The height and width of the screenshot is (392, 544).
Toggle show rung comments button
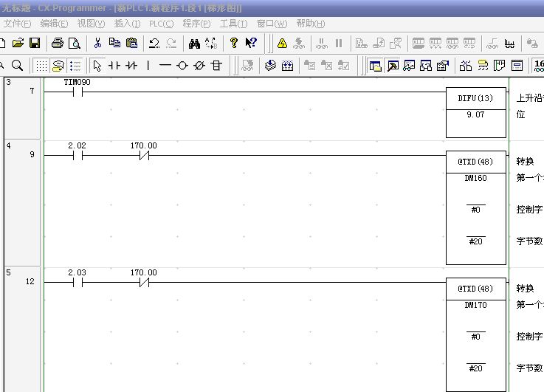click(x=58, y=66)
